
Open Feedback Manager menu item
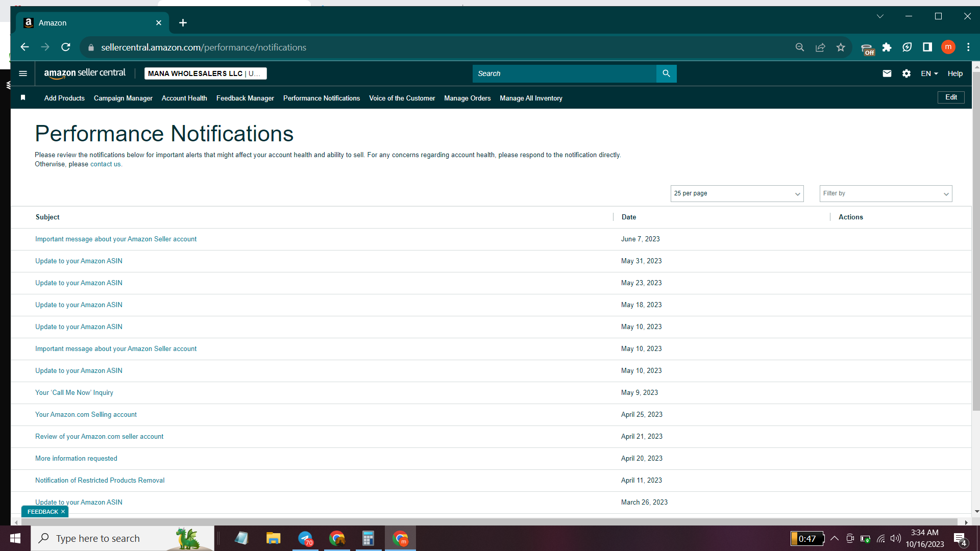point(245,98)
